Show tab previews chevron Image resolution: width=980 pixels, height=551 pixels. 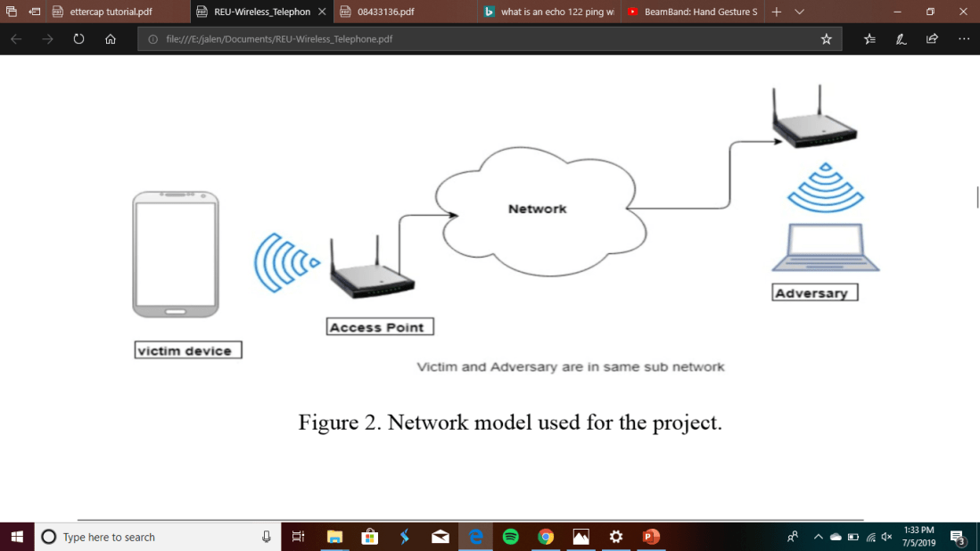coord(799,12)
